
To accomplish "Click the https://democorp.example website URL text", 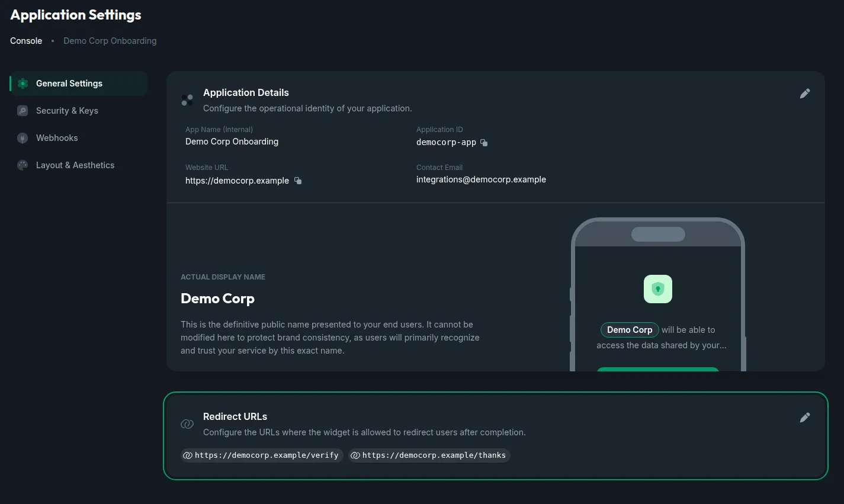I will tap(237, 181).
